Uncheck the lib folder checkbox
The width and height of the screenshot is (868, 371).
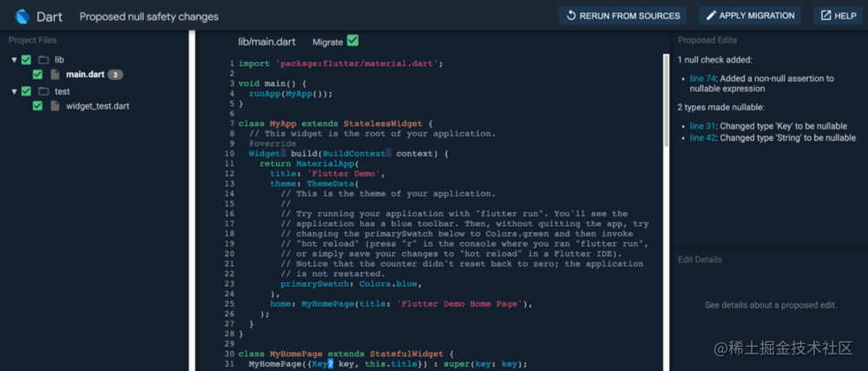tap(26, 60)
